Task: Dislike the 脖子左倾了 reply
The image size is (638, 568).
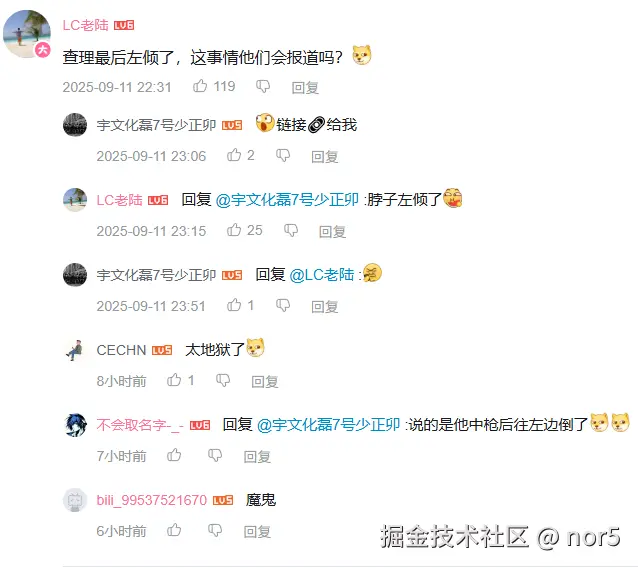Action: pos(291,230)
